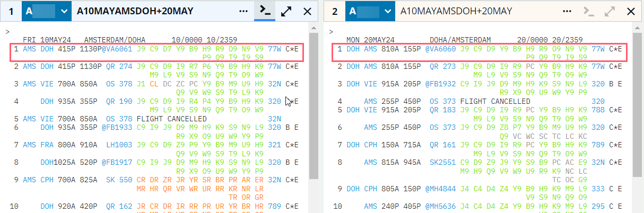Click the command line icon in window 2
Image resolution: width=644 pixels, height=213 pixels.
(588, 11)
